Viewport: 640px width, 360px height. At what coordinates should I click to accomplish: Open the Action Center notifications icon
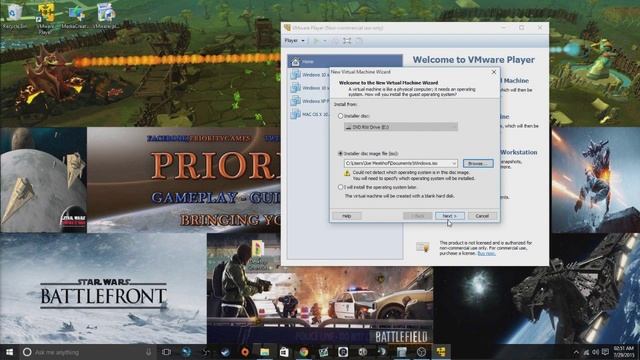(x=605, y=352)
